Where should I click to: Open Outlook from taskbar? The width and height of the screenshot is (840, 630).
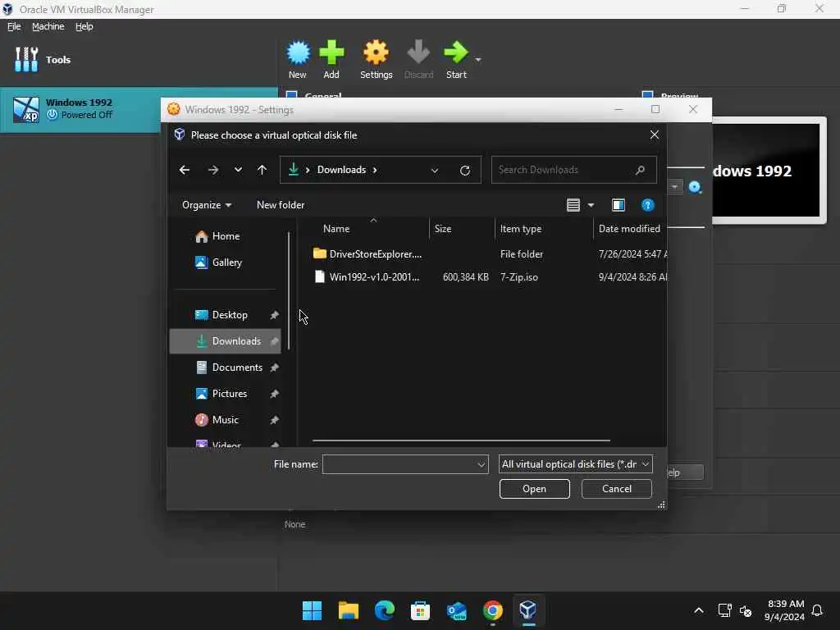[x=456, y=610]
